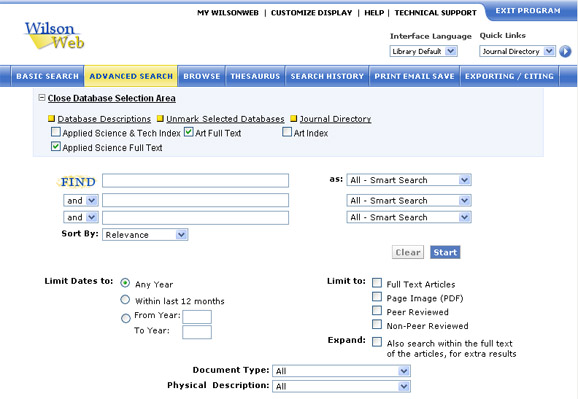Click the WilsonWeb logo
Viewport: 578px width, 399px height.
point(55,35)
